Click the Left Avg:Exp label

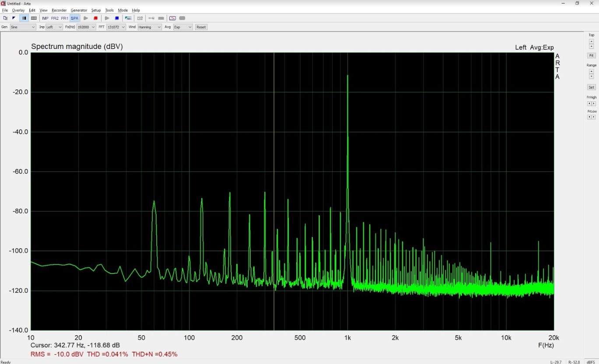click(x=534, y=48)
